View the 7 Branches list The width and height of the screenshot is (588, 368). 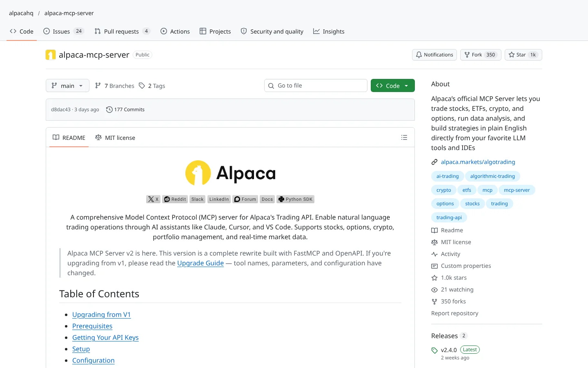[115, 86]
